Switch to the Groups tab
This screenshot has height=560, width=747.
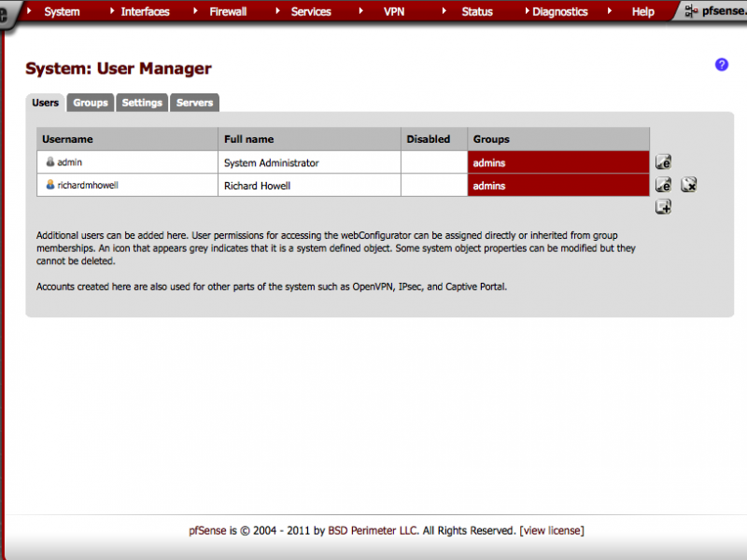coord(91,103)
